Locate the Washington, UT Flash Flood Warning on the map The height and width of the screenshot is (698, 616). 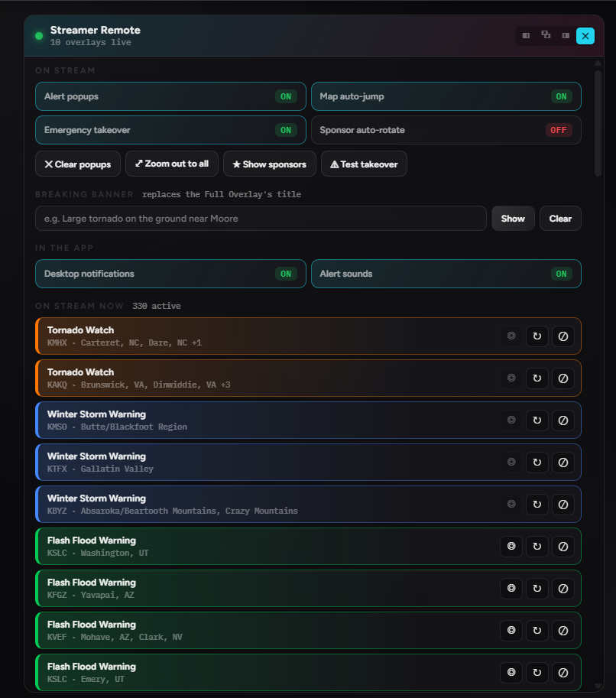511,546
